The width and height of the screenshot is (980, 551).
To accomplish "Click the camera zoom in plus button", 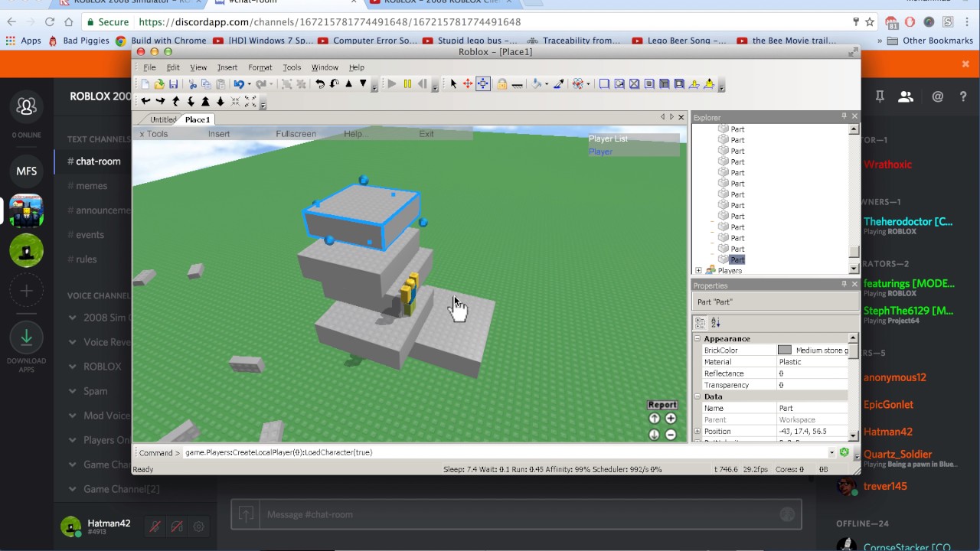I will [x=671, y=419].
